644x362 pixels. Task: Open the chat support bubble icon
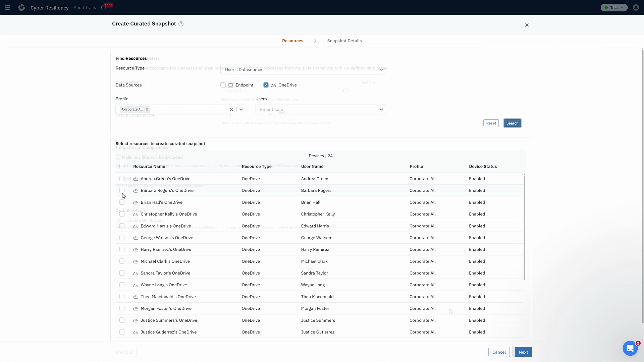pyautogui.click(x=630, y=349)
